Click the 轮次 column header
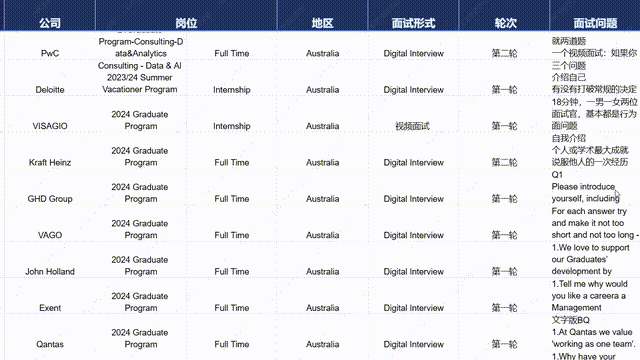 pyautogui.click(x=505, y=23)
